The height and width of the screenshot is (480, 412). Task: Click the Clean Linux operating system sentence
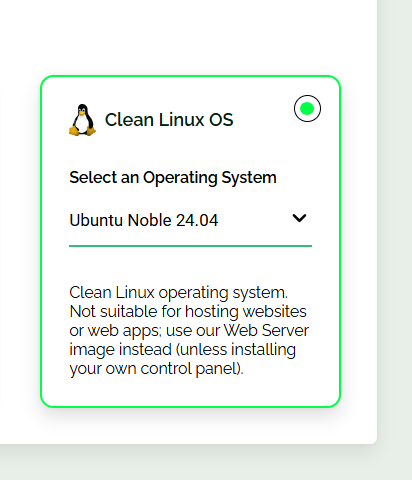(x=178, y=292)
